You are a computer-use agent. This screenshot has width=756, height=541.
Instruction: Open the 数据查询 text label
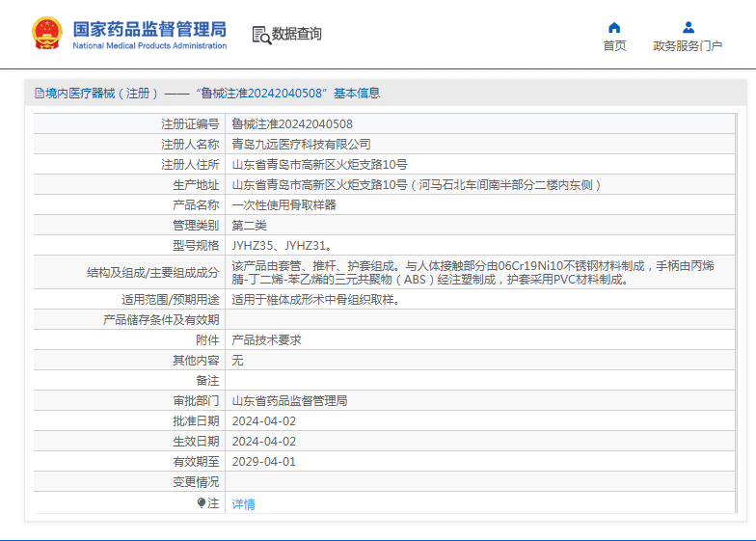point(297,35)
